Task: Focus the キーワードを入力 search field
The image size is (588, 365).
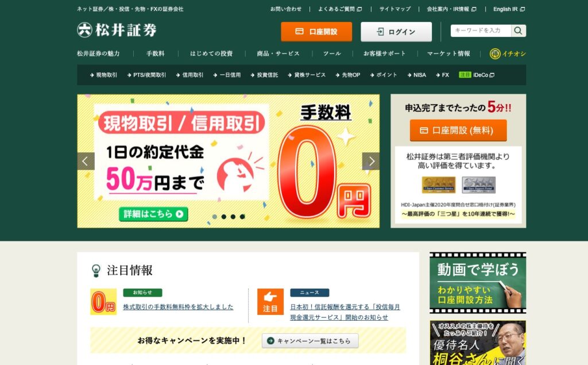Action: point(481,31)
